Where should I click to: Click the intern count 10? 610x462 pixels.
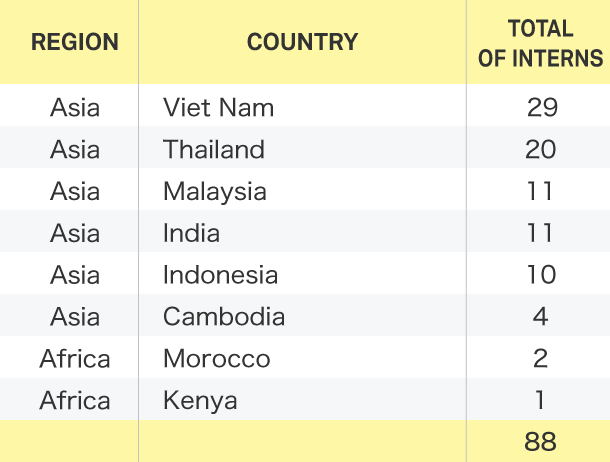[x=542, y=275]
